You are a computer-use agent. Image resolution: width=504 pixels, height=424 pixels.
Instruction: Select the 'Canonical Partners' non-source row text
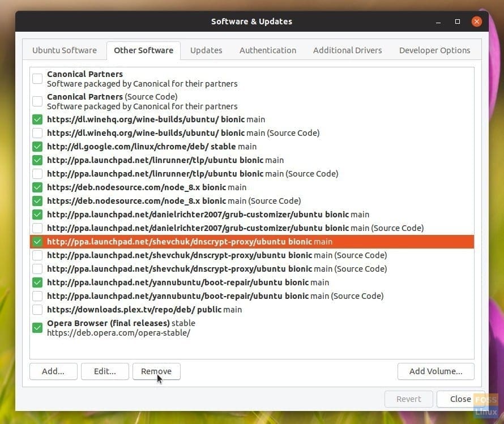click(142, 79)
